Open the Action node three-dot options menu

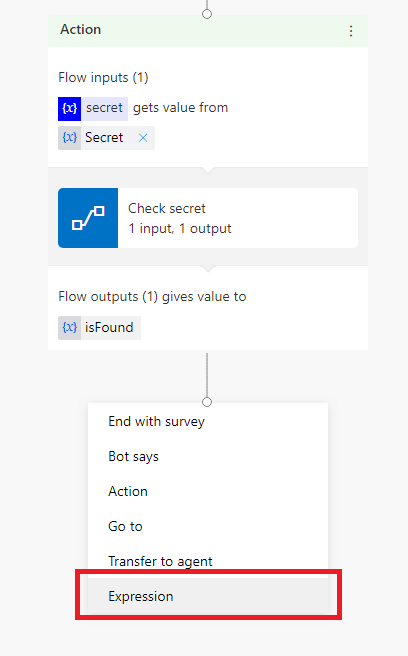pos(351,31)
